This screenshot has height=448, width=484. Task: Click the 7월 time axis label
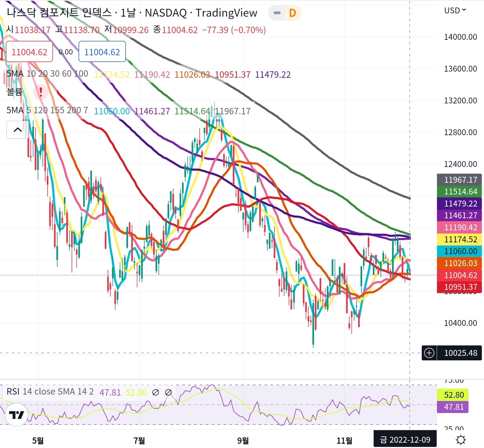[x=139, y=441]
